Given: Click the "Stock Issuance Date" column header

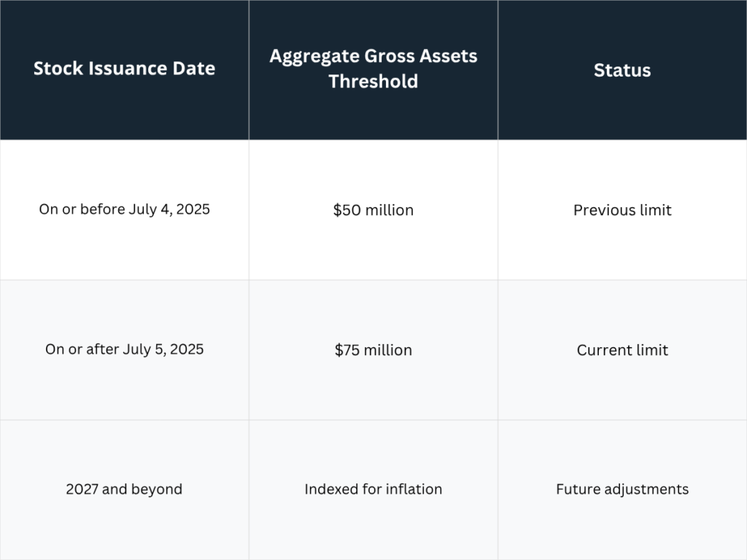Looking at the screenshot, I should 124,69.
